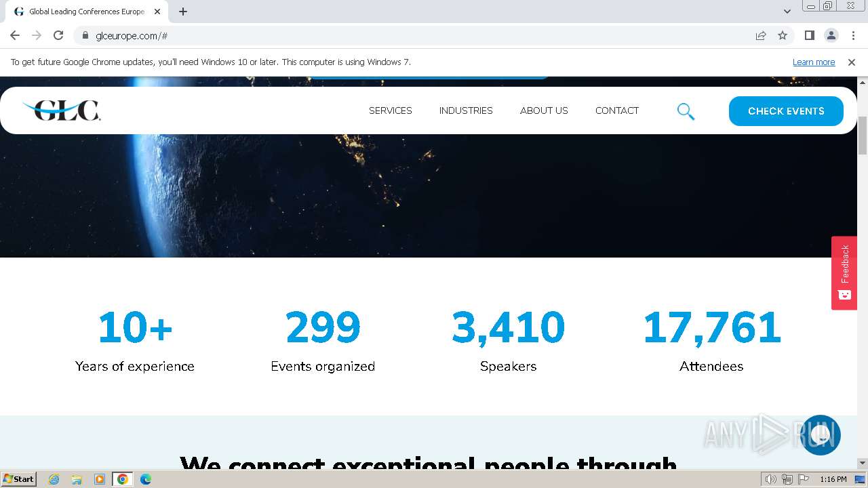This screenshot has width=868, height=488.
Task: Click the "Years of experience" label
Action: pos(135,366)
